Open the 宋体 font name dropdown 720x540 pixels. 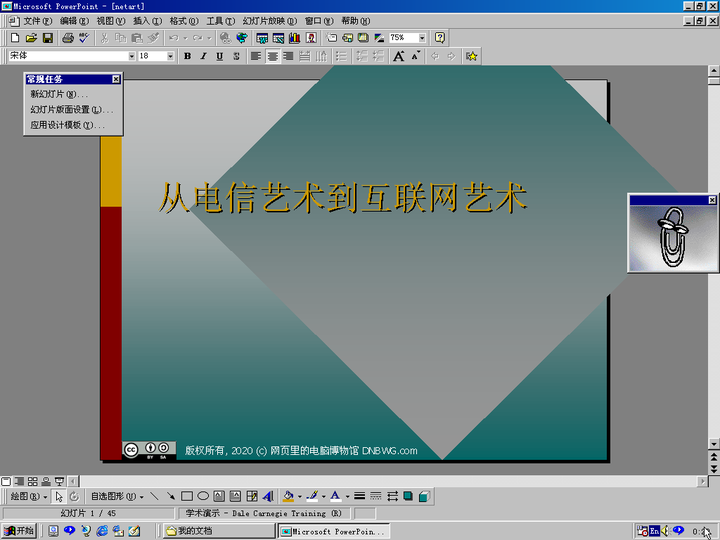point(131,56)
